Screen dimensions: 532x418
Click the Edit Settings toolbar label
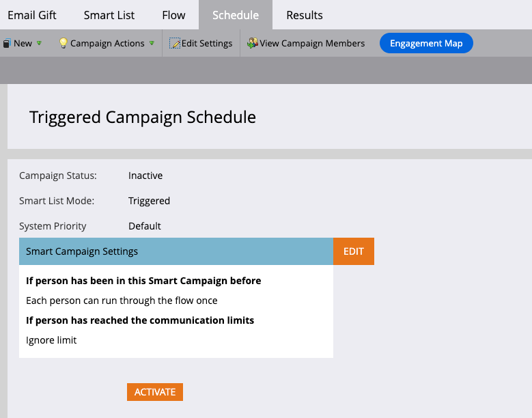pyautogui.click(x=207, y=44)
